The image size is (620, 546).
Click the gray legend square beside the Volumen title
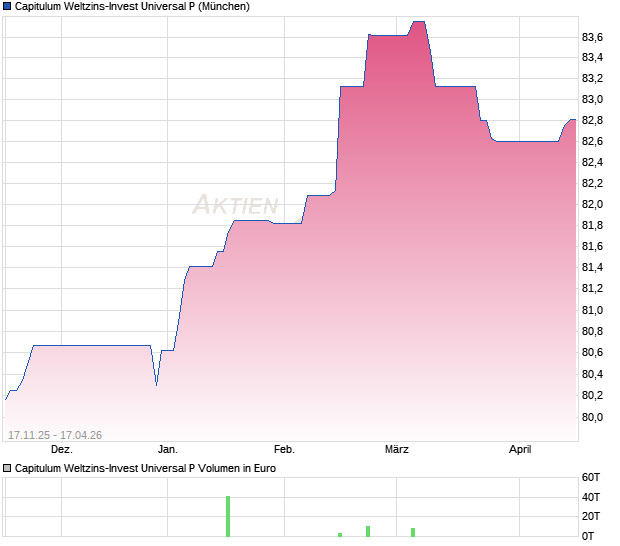[x=7, y=468]
